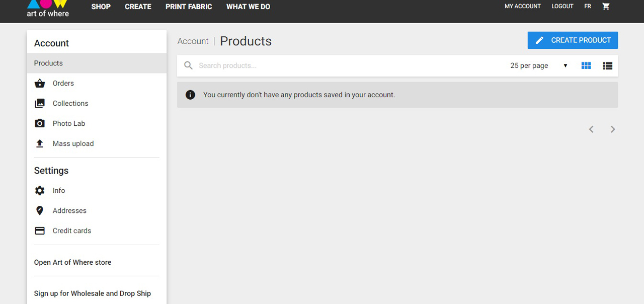644x304 pixels.
Task: Click the Products page title
Action: tap(246, 41)
